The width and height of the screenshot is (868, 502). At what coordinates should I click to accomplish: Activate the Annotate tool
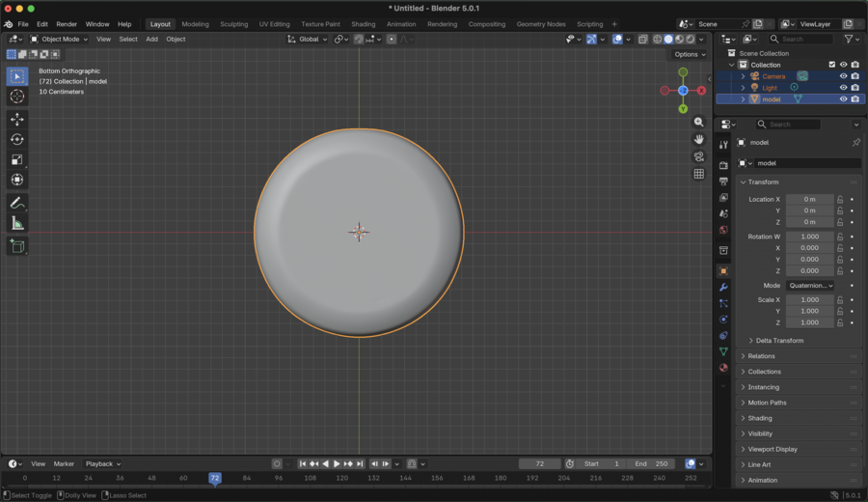point(17,203)
